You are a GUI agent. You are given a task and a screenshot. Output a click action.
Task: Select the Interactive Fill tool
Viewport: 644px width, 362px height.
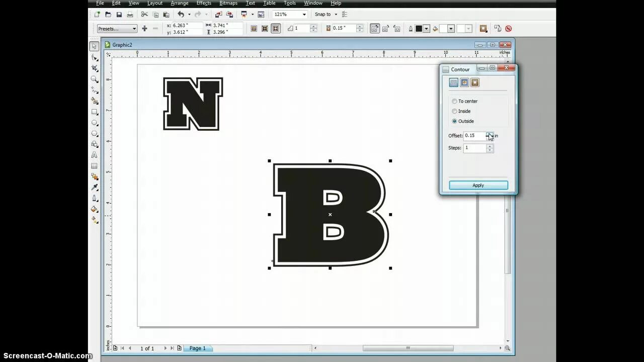pyautogui.click(x=94, y=220)
